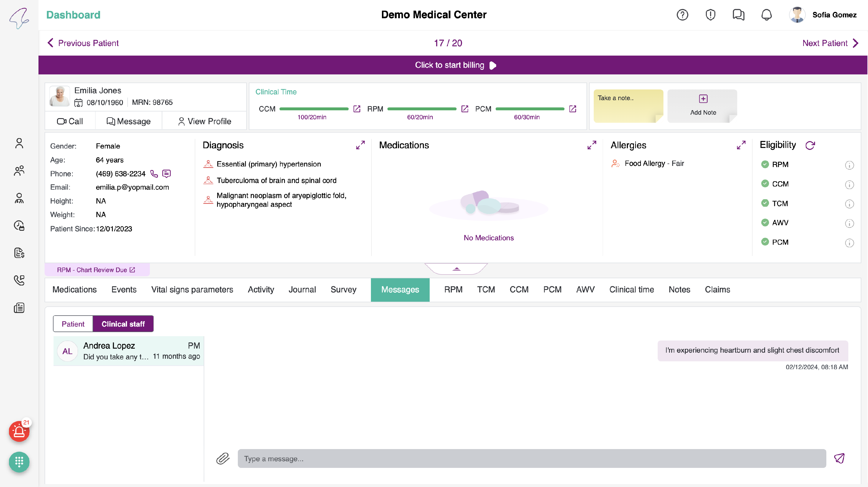The image size is (868, 487).
Task: Click the phone icon next to patient's number
Action: coord(154,174)
